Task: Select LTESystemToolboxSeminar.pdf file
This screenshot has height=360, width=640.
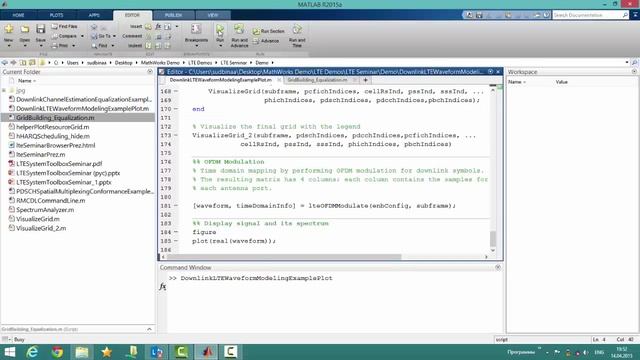Action: click(x=59, y=164)
